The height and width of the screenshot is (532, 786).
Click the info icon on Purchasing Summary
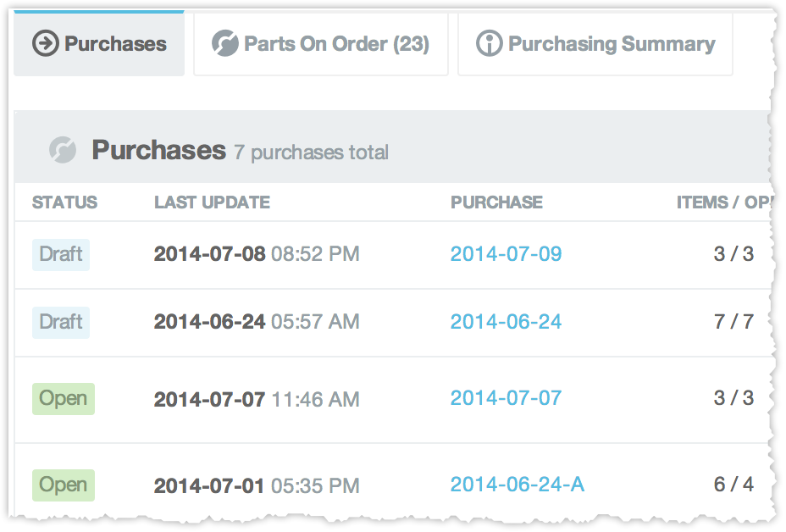[489, 43]
